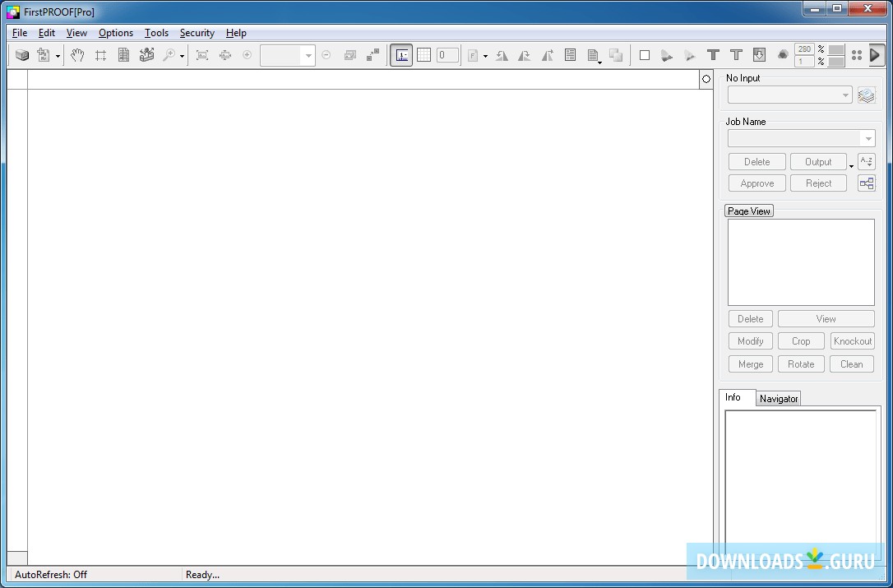This screenshot has height=588, width=893.
Task: Click the overlapping images toolbar icon
Action: (350, 55)
